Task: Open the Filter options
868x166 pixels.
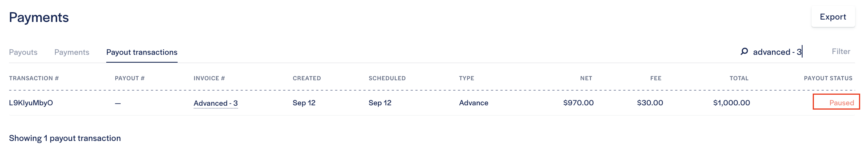Action: tap(841, 52)
